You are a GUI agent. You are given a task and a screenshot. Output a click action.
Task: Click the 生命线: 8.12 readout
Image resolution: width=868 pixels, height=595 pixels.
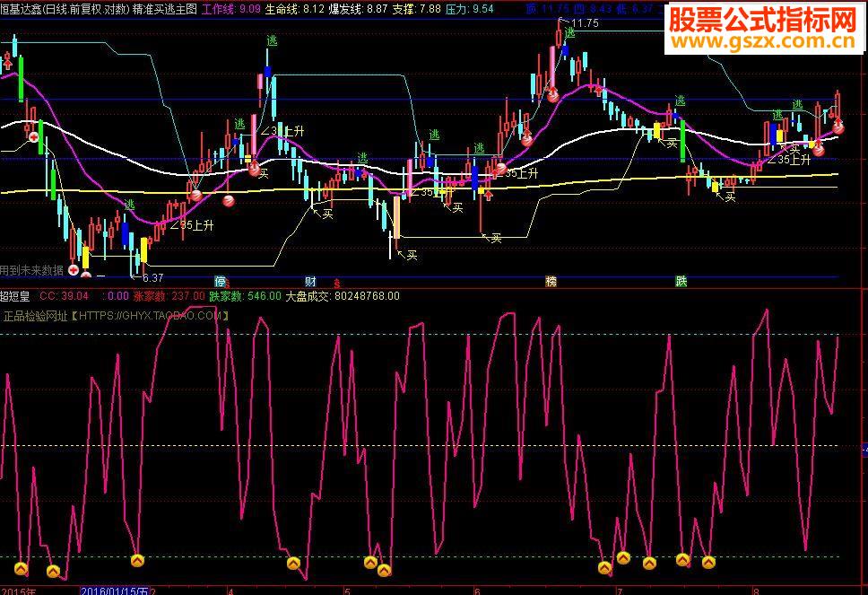click(294, 9)
